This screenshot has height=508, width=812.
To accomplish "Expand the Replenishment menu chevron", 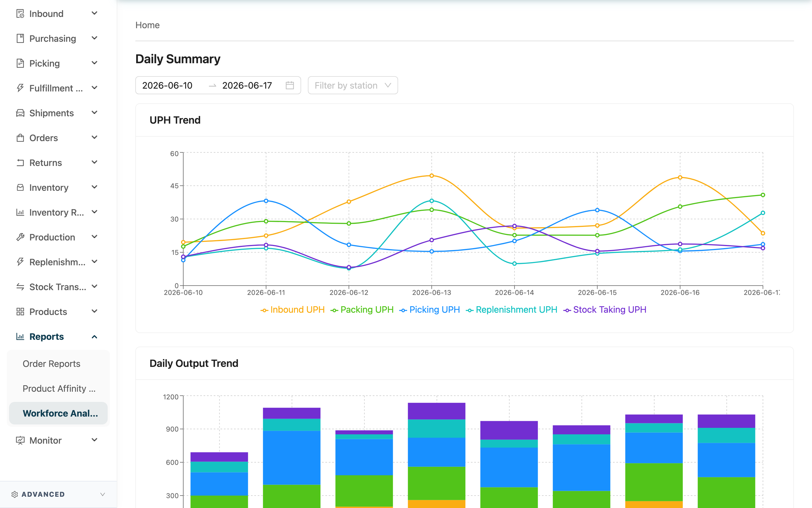I will (95, 262).
